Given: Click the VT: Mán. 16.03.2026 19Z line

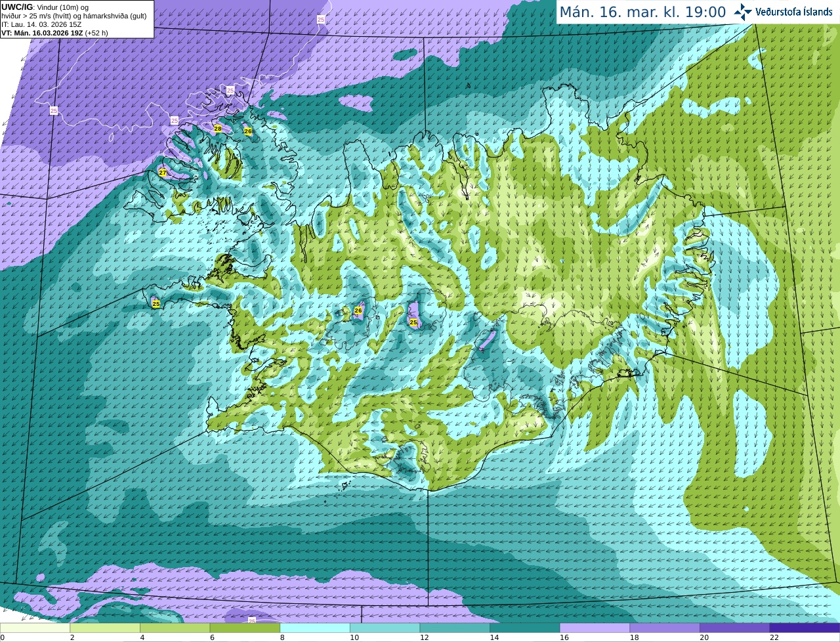Looking at the screenshot, I should (54, 33).
